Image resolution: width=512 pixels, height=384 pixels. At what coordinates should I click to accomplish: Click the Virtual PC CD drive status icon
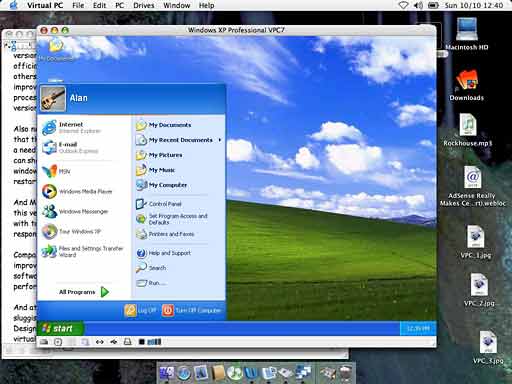pyautogui.click(x=58, y=342)
